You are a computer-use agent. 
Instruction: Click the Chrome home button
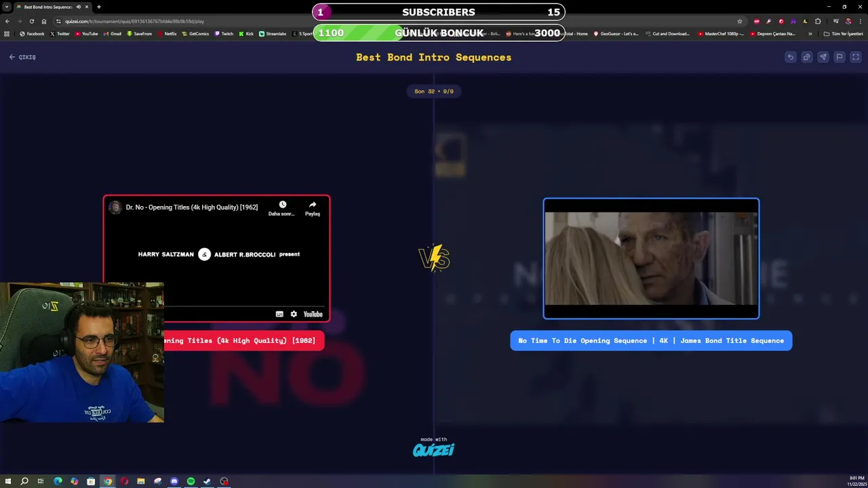pos(44,21)
